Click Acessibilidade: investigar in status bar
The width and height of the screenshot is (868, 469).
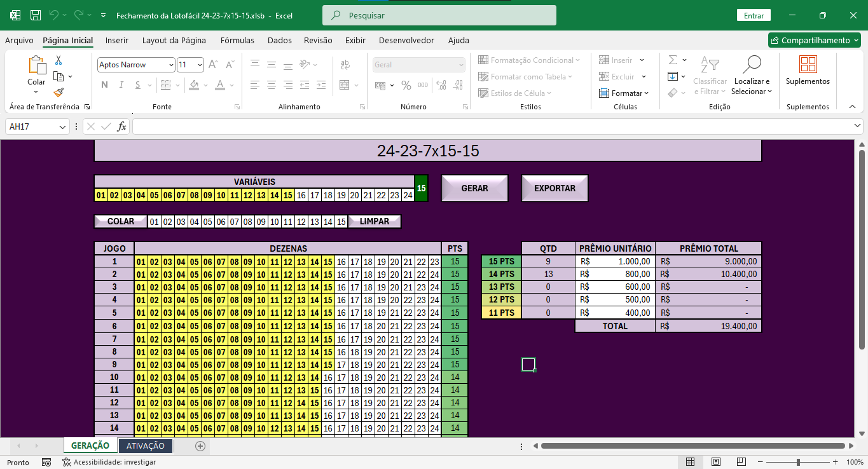pyautogui.click(x=109, y=462)
